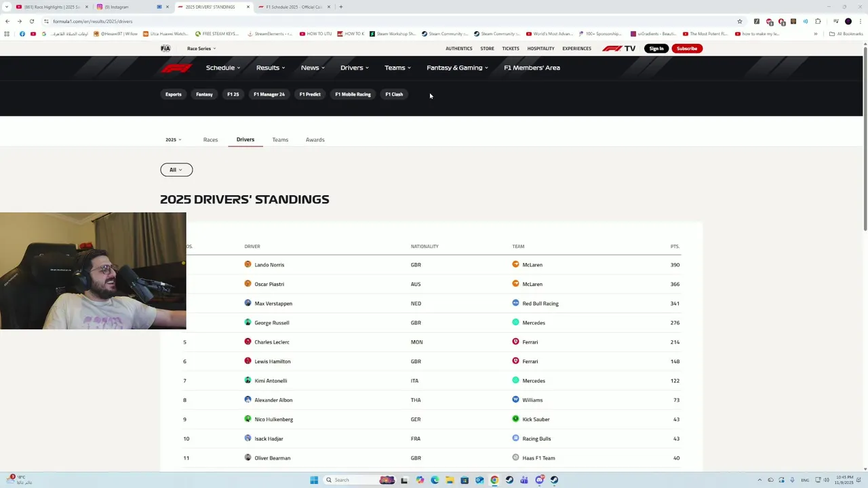
Task: Click the browser back arrow
Action: [x=7, y=21]
